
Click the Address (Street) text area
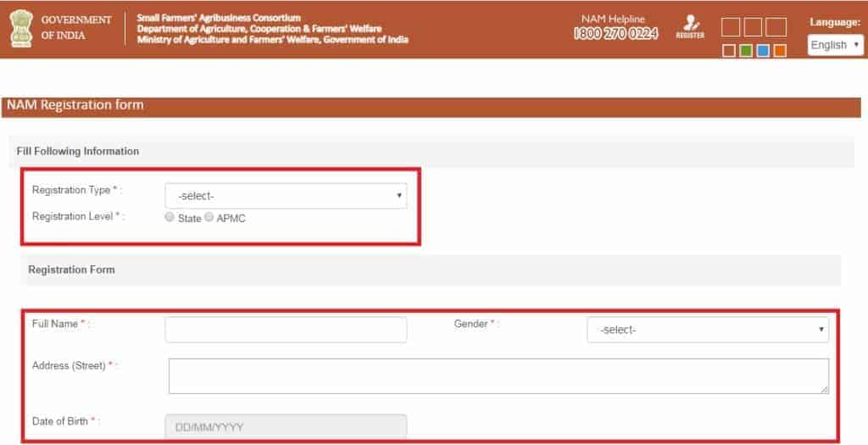[498, 376]
